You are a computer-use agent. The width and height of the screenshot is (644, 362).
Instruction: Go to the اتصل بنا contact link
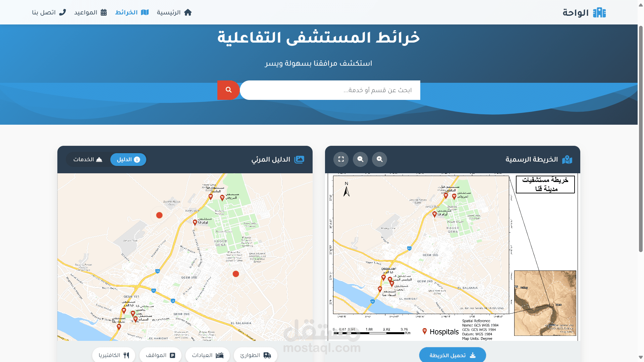[49, 12]
